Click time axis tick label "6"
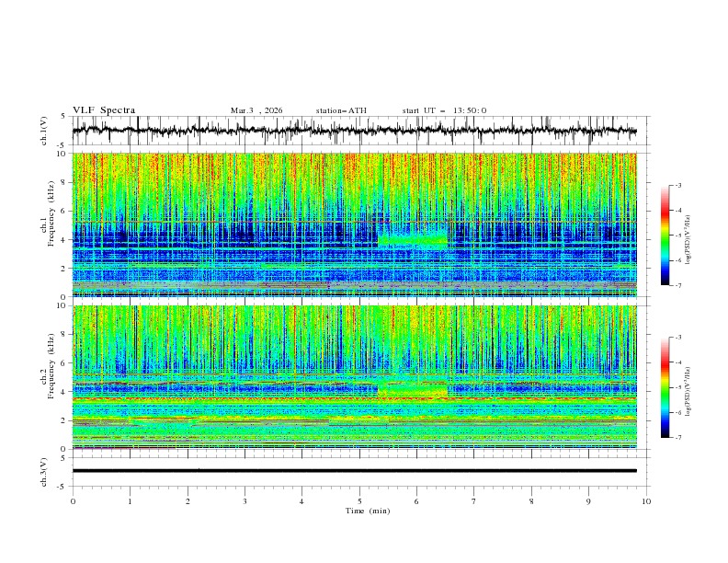The height and width of the screenshot is (563, 728). [x=416, y=501]
